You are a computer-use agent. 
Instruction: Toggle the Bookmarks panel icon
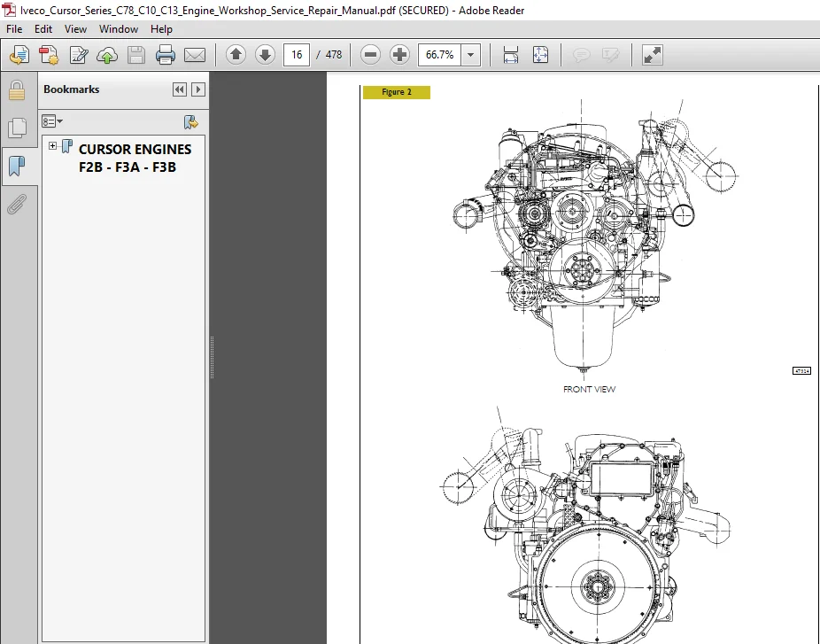pos(17,166)
